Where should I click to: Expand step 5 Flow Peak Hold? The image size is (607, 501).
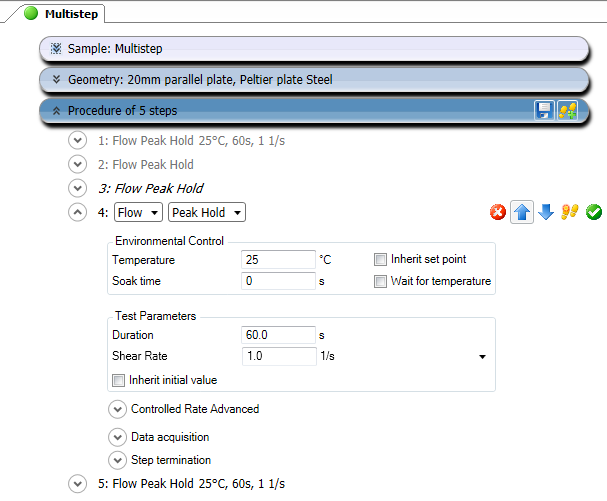(x=77, y=484)
